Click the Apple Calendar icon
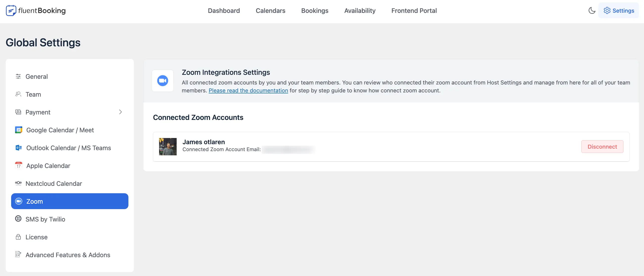 [19, 166]
